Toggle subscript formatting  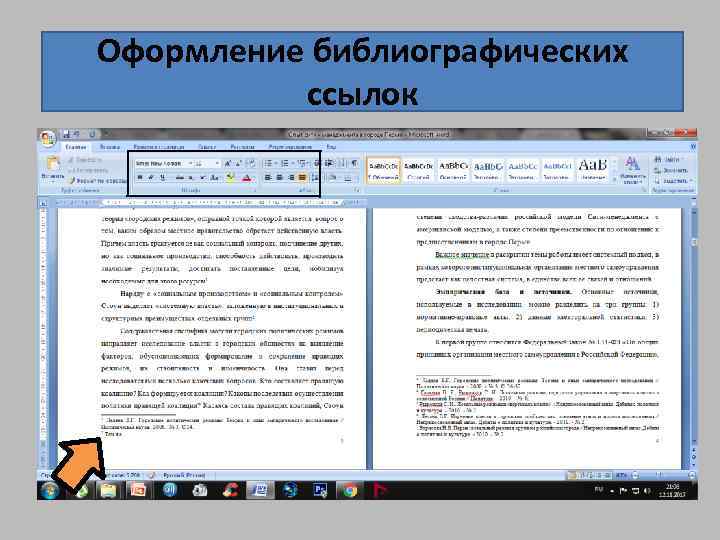[192, 177]
